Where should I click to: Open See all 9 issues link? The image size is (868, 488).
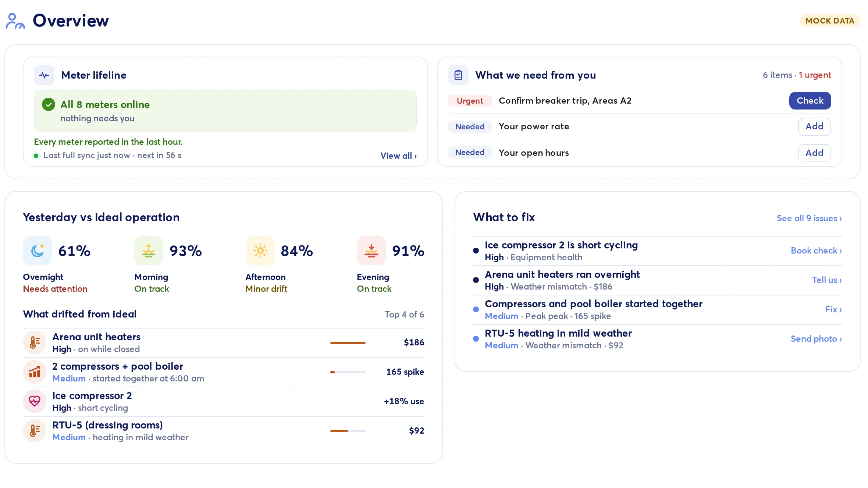click(x=809, y=218)
